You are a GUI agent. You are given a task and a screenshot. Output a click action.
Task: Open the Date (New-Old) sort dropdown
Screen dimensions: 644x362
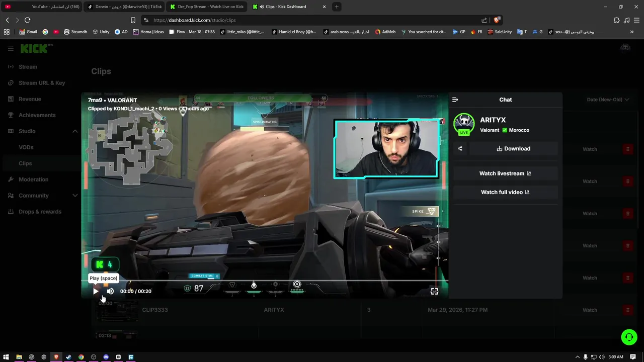point(608,100)
